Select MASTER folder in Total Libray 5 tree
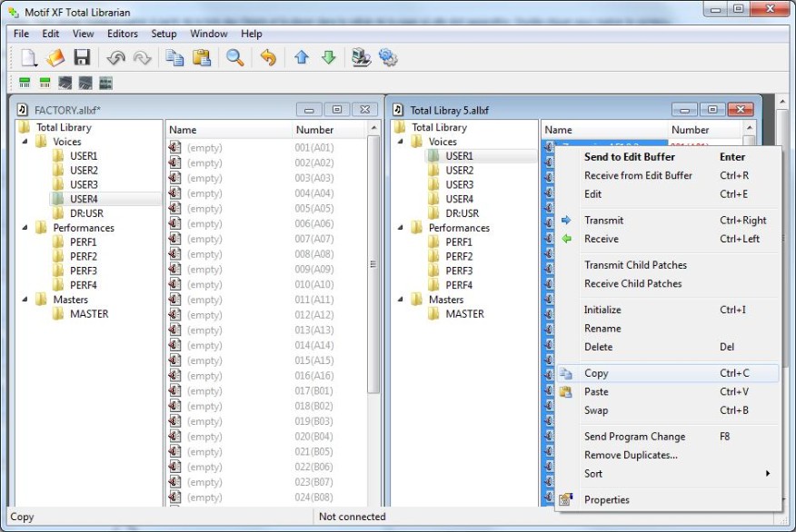 [x=464, y=314]
